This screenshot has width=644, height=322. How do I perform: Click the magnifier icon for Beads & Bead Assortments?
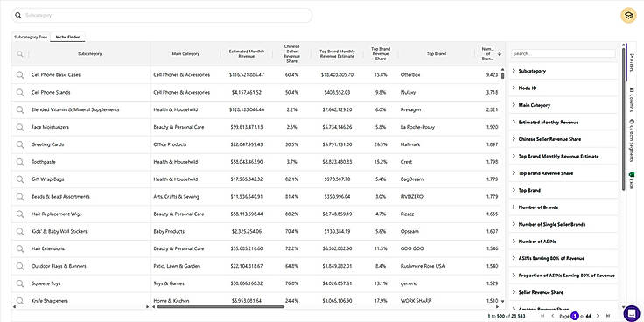pyautogui.click(x=20, y=197)
